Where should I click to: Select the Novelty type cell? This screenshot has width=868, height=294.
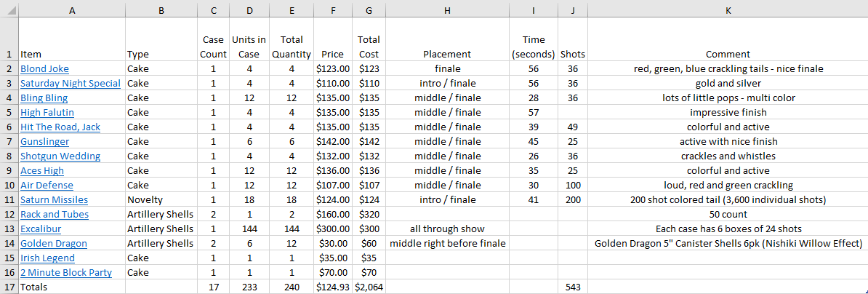click(161, 200)
